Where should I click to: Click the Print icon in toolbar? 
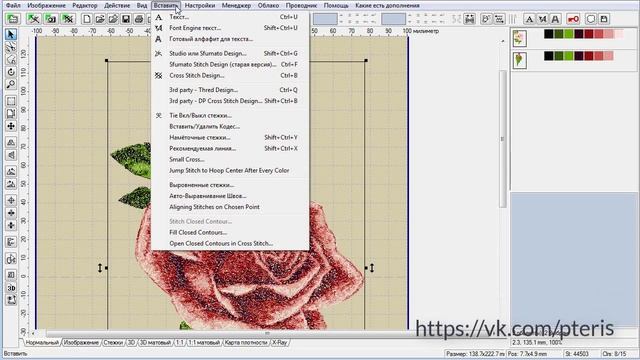139,19
